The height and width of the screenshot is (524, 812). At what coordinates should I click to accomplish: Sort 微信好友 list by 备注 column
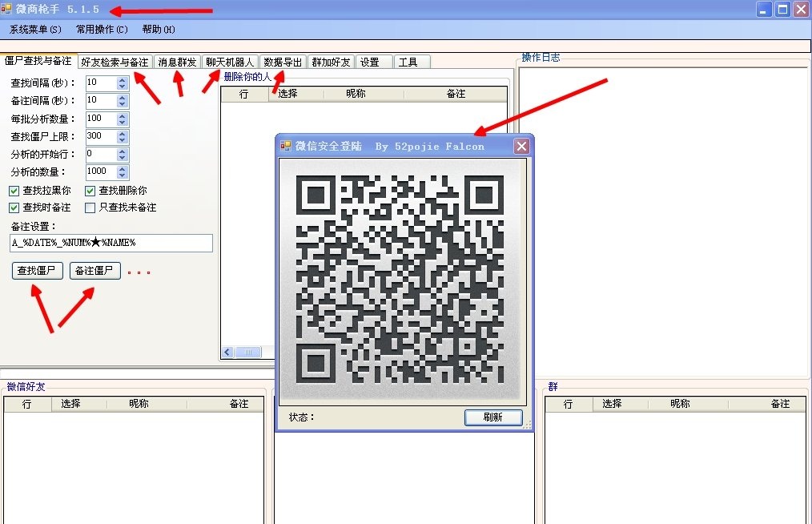click(x=226, y=404)
